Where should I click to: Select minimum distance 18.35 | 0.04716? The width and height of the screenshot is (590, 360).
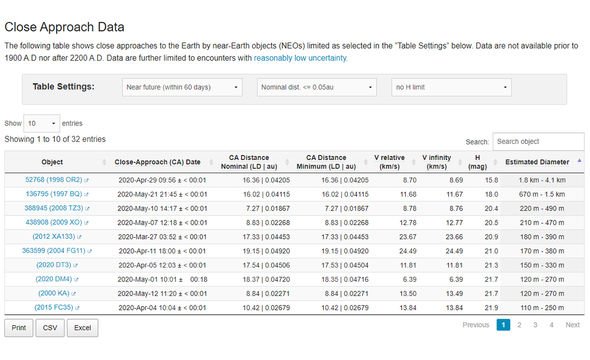345,279
